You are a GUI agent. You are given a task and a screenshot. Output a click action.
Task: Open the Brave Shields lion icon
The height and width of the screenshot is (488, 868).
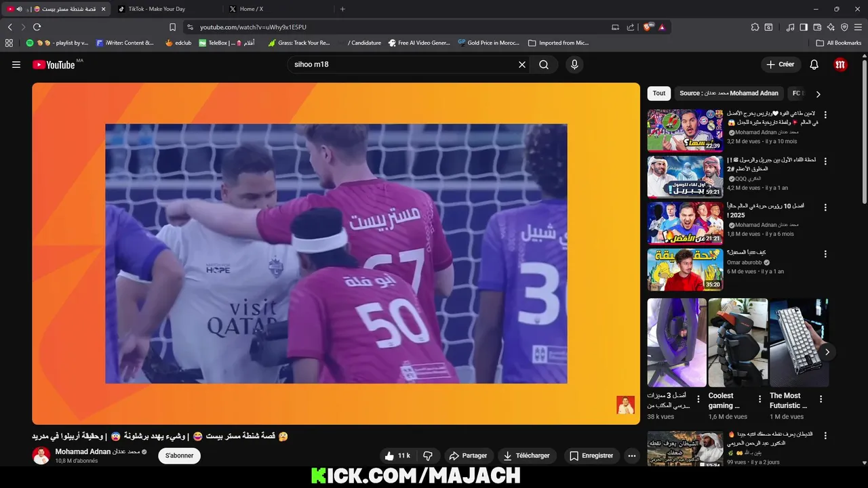pyautogui.click(x=647, y=27)
